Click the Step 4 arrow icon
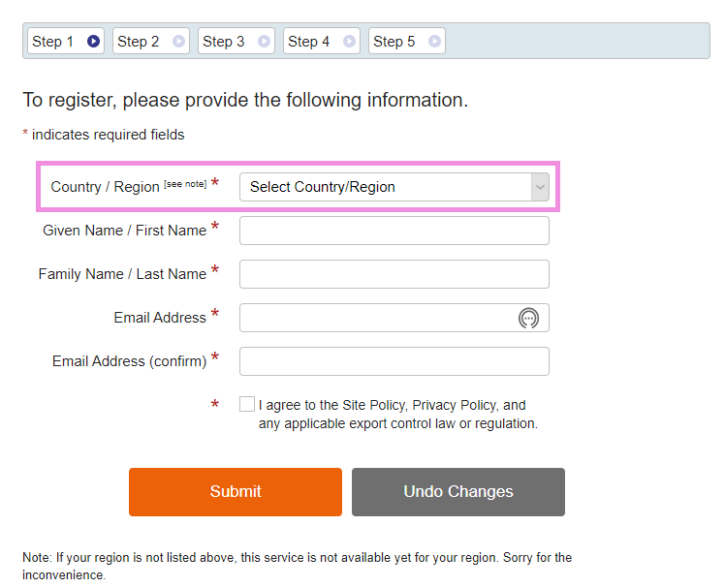This screenshot has width=725, height=588. point(349,42)
